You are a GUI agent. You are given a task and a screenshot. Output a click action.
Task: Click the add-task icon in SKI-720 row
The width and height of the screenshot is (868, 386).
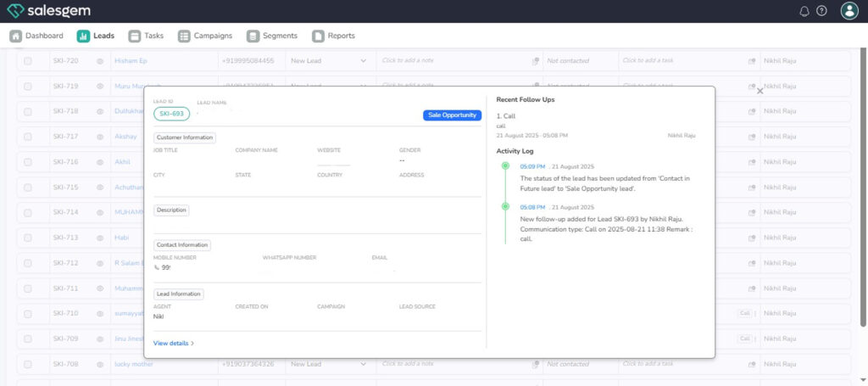(x=751, y=61)
